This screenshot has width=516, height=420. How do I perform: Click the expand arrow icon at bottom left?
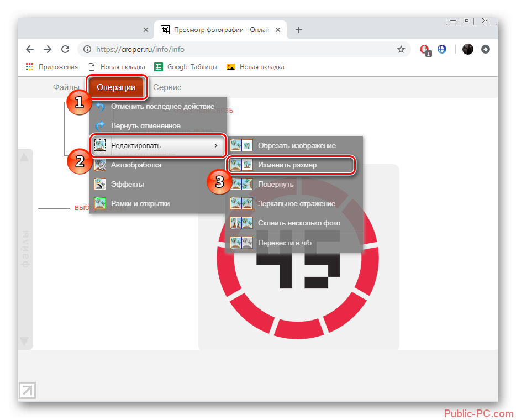click(x=27, y=391)
